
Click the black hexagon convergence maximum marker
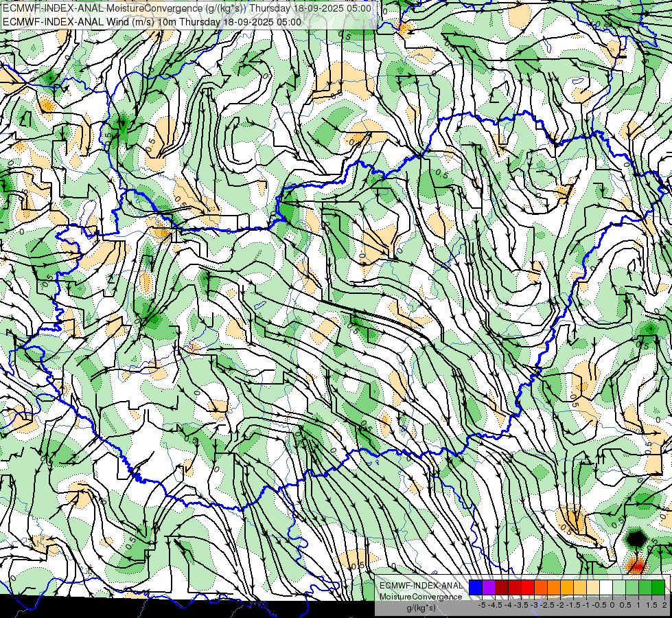[x=636, y=538]
